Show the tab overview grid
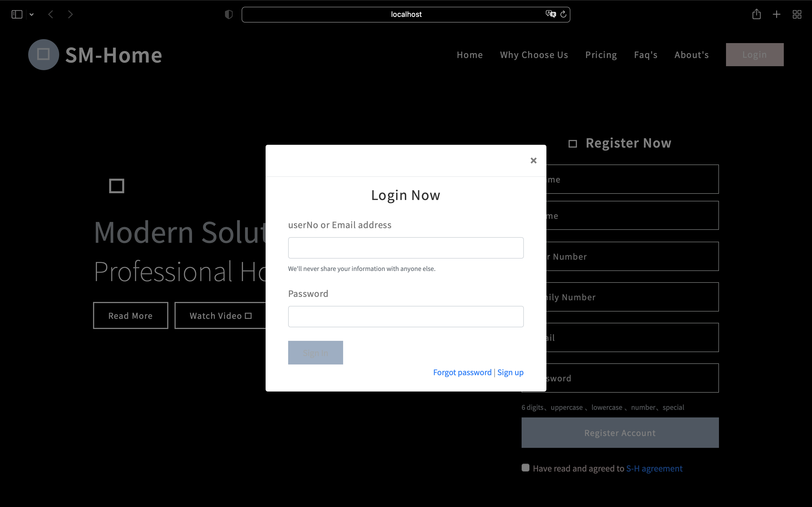812x507 pixels. pyautogui.click(x=797, y=14)
